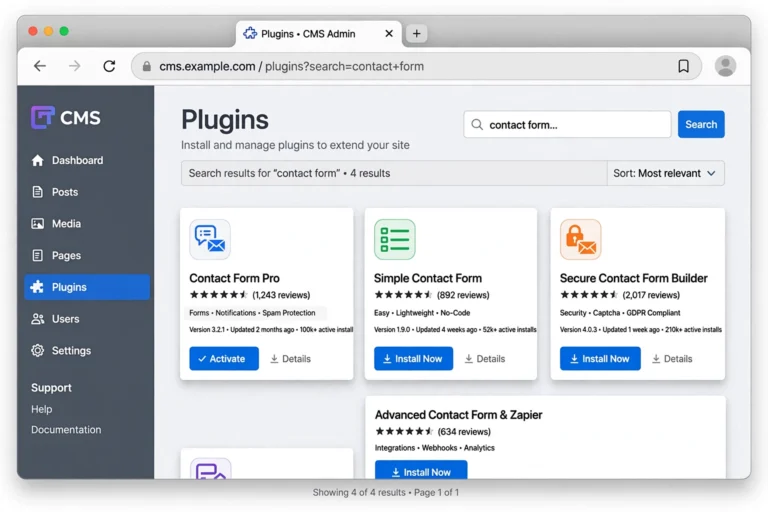The image size is (768, 512).
Task: Click the Secure Contact Form Builder icon
Action: pyautogui.click(x=580, y=239)
